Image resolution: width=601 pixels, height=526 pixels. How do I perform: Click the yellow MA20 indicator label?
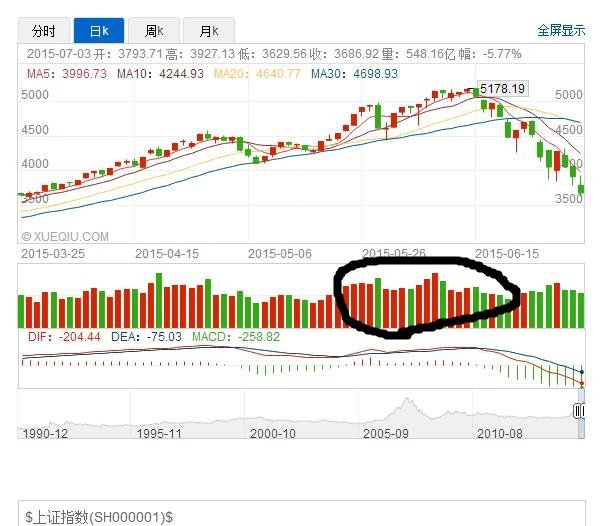[x=255, y=74]
